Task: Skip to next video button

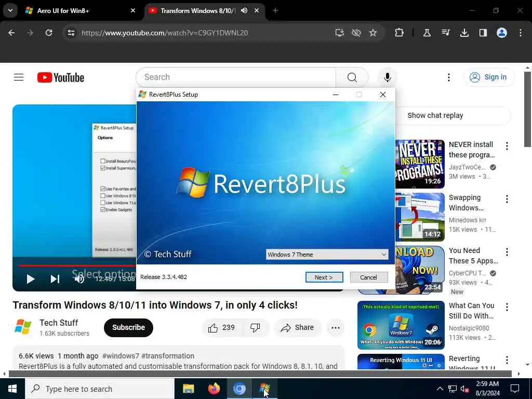Action: (x=55, y=279)
